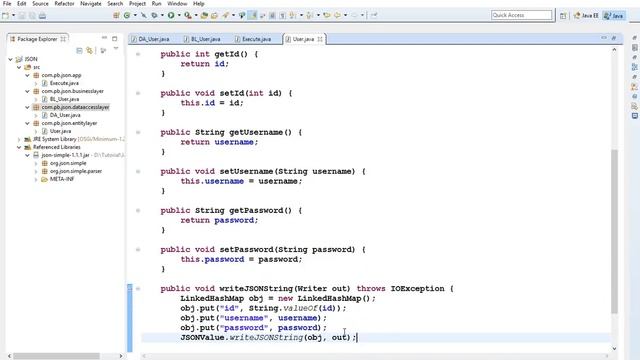Select User.java in Package Explorer
This screenshot has height=360, width=640.
tap(60, 131)
